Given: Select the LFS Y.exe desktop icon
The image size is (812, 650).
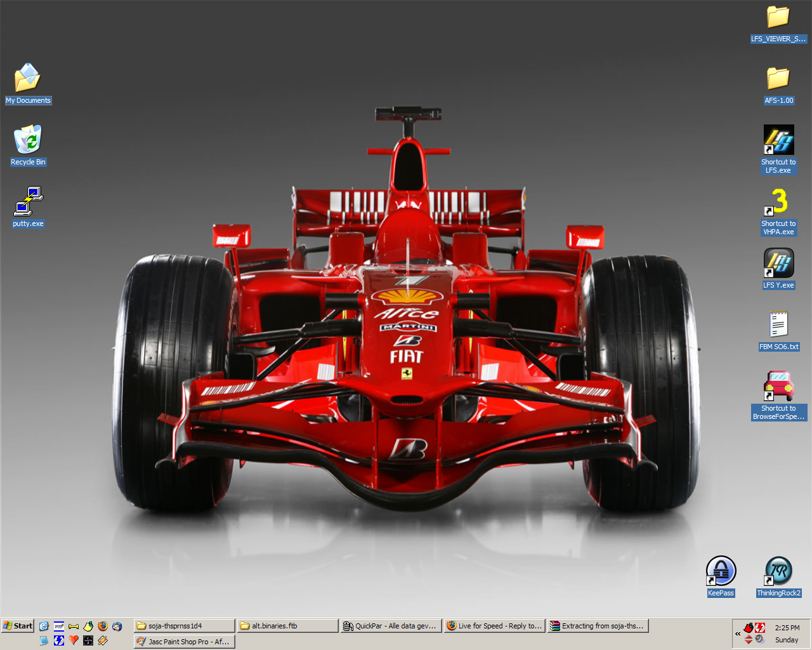Looking at the screenshot, I should [778, 269].
